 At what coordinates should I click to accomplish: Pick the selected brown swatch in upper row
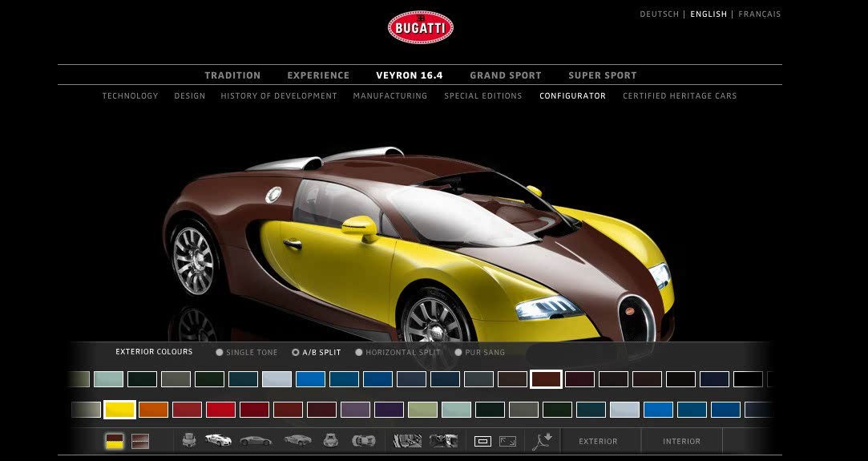[x=547, y=379]
